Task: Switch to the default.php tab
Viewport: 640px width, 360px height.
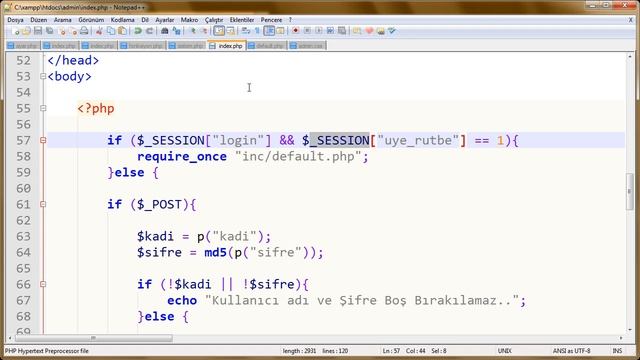Action: click(x=266, y=46)
